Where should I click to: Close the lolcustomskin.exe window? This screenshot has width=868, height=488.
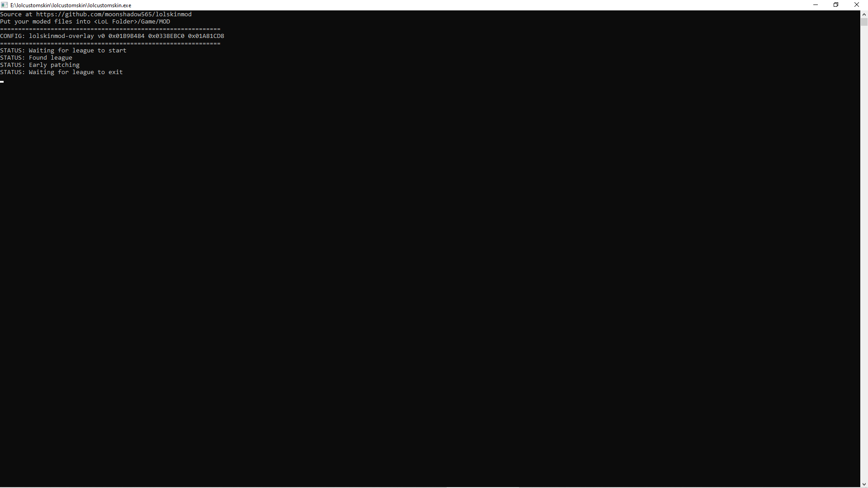pos(857,5)
